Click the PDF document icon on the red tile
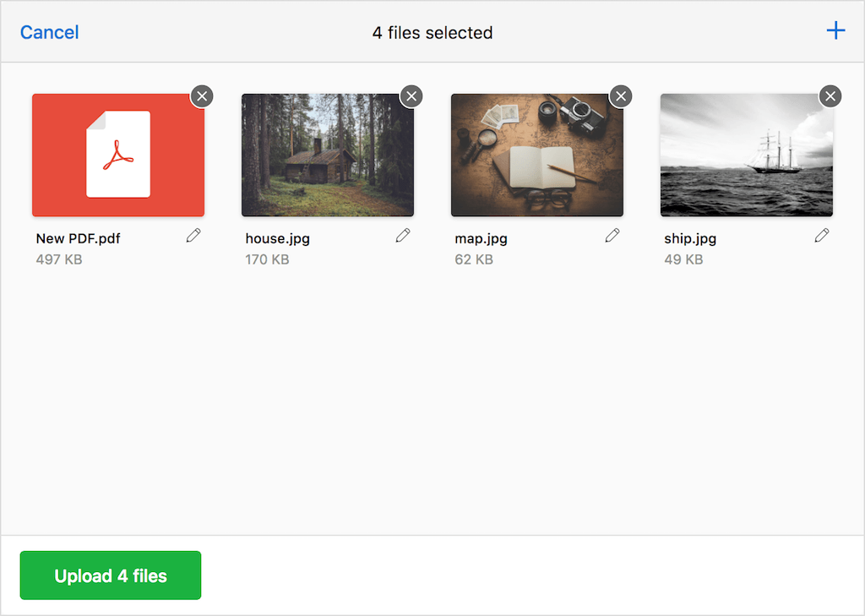This screenshot has height=616, width=865. [x=118, y=155]
